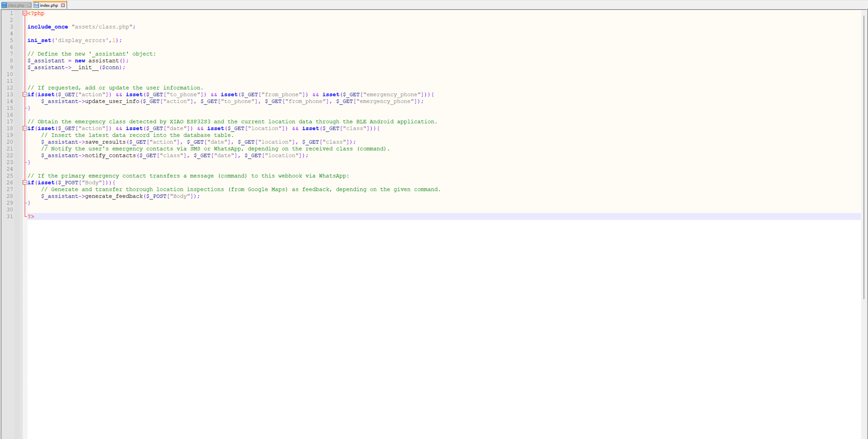Click the comment "Define the new '_assistant' object"
The image size is (868, 439).
coord(92,54)
